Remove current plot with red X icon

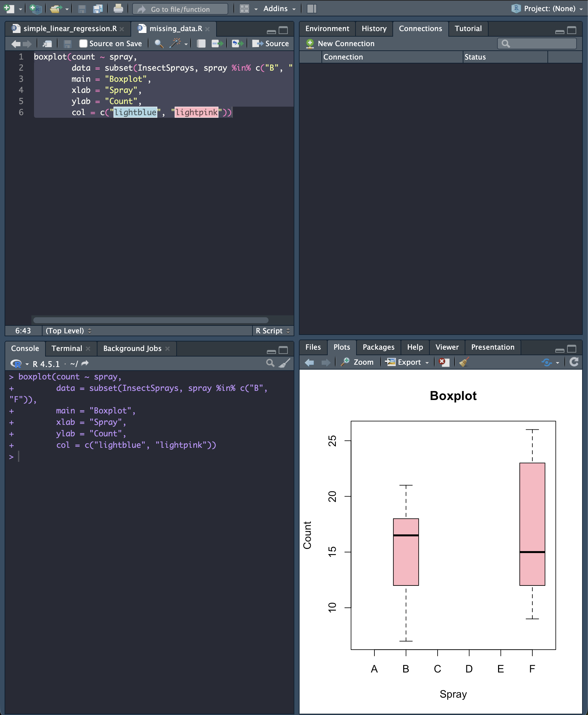point(444,362)
